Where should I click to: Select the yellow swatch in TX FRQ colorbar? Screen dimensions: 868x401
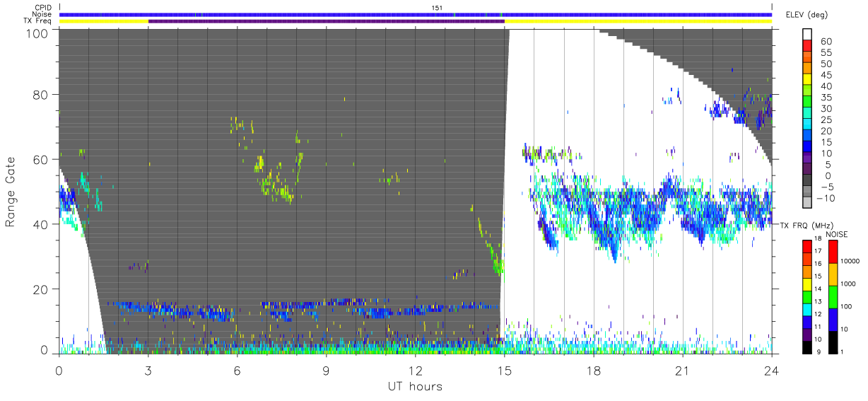point(807,285)
